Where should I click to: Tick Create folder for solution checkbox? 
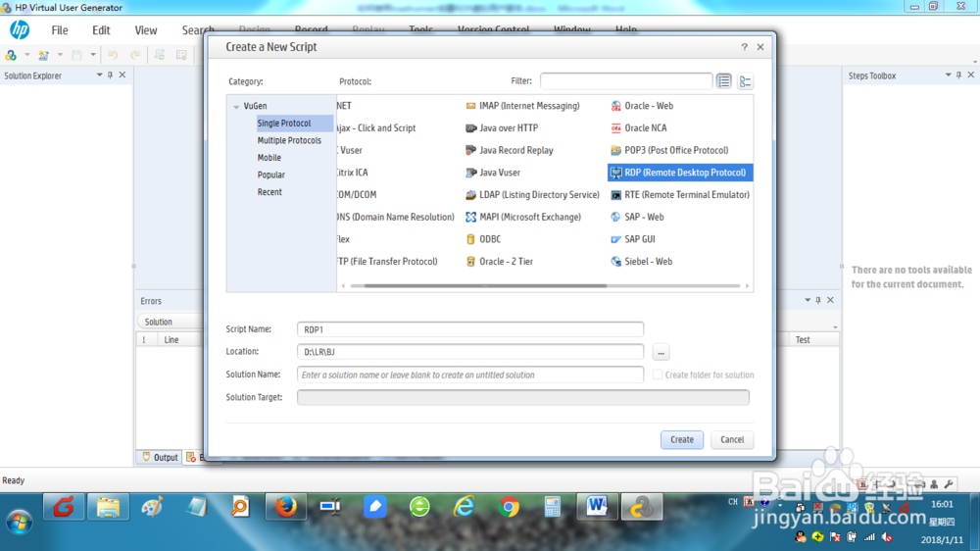(x=657, y=375)
